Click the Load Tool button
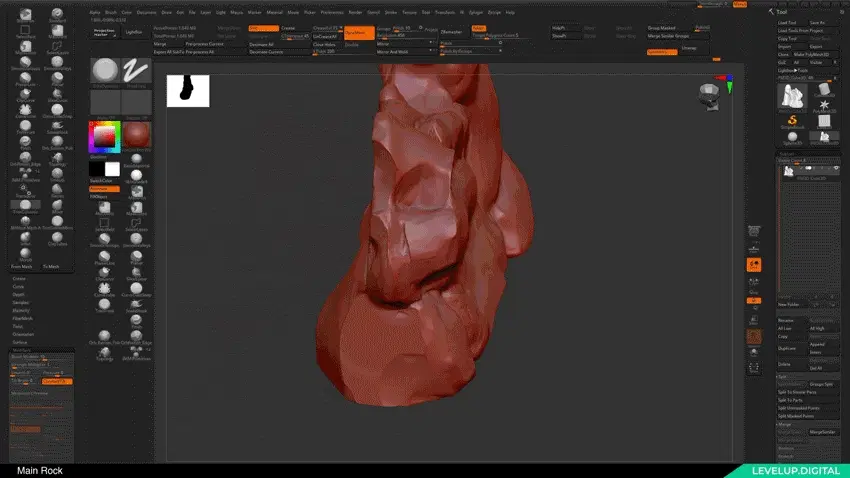The image size is (850, 478). (x=792, y=23)
